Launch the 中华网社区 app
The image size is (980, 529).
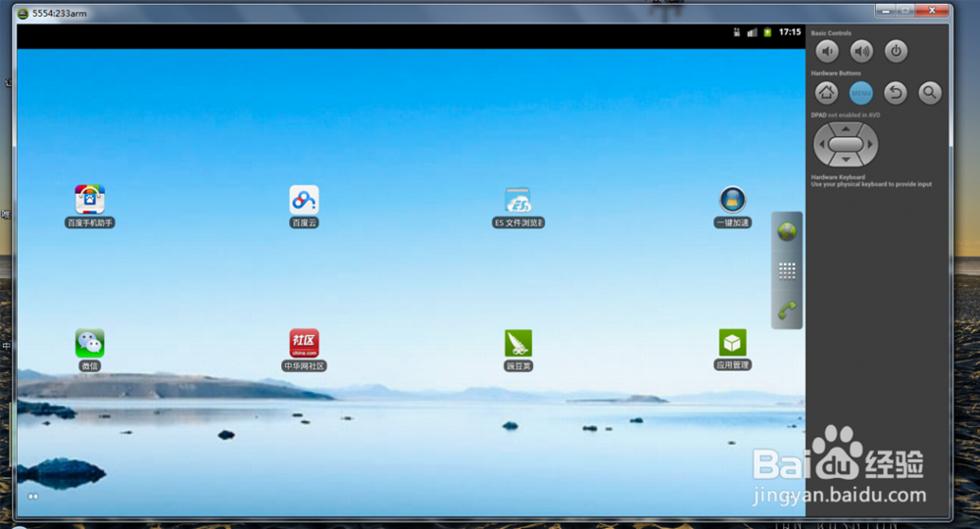(x=305, y=344)
